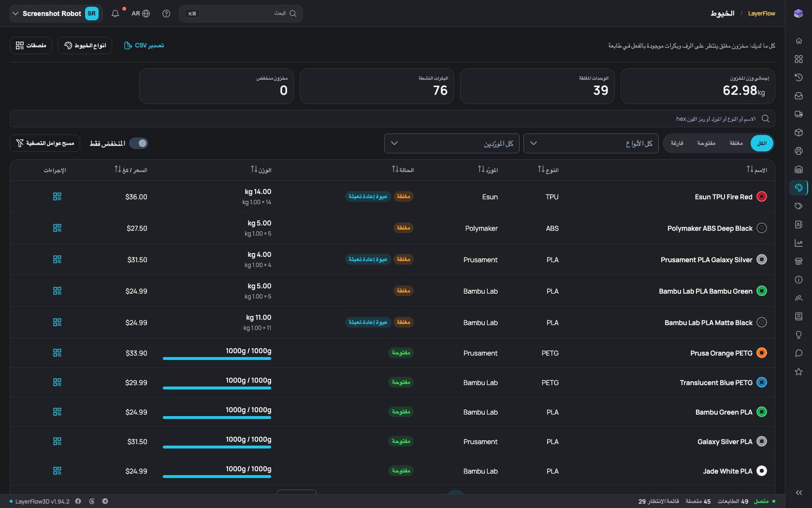Open the printer icon in the sidebar

point(798,151)
